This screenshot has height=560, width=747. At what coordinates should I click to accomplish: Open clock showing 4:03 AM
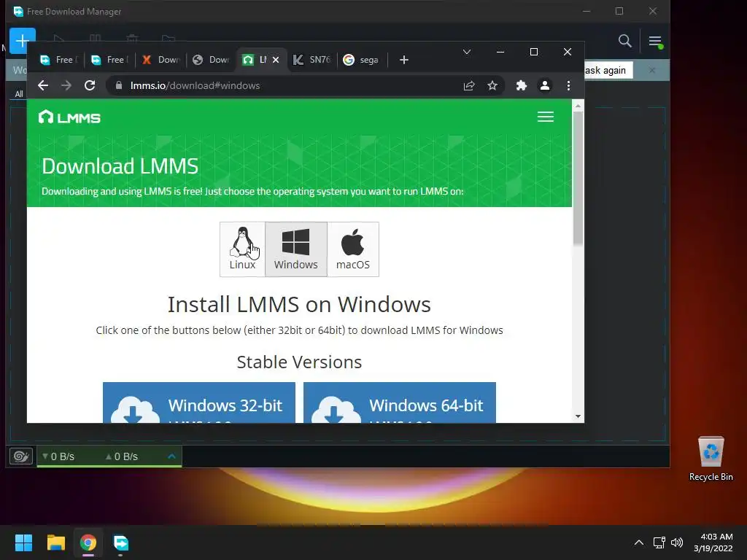click(x=713, y=542)
